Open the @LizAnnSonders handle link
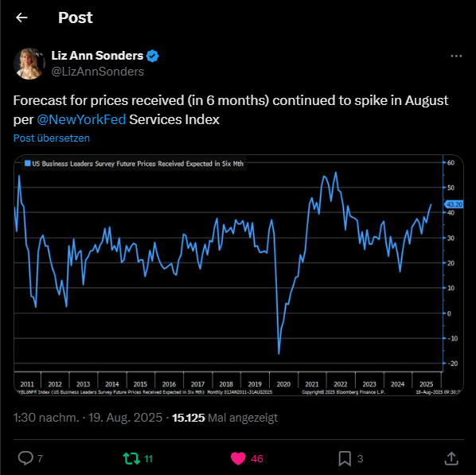Screen dimensions: 476x475 tap(97, 72)
